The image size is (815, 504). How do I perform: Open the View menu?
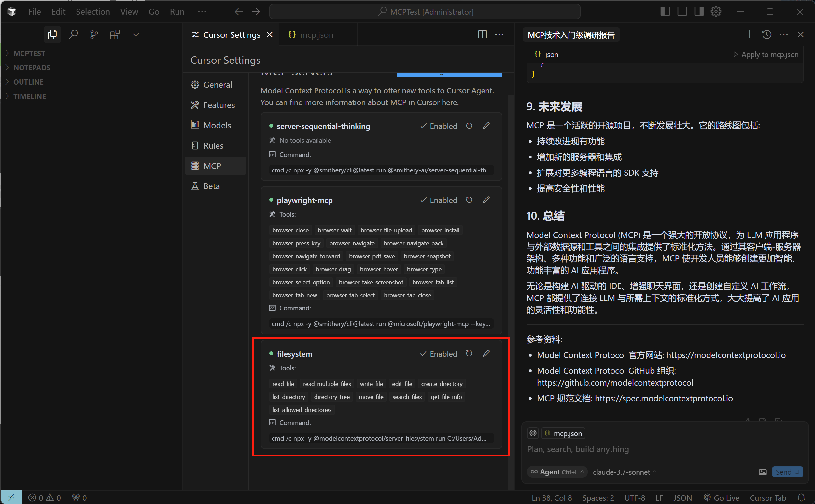coord(129,12)
